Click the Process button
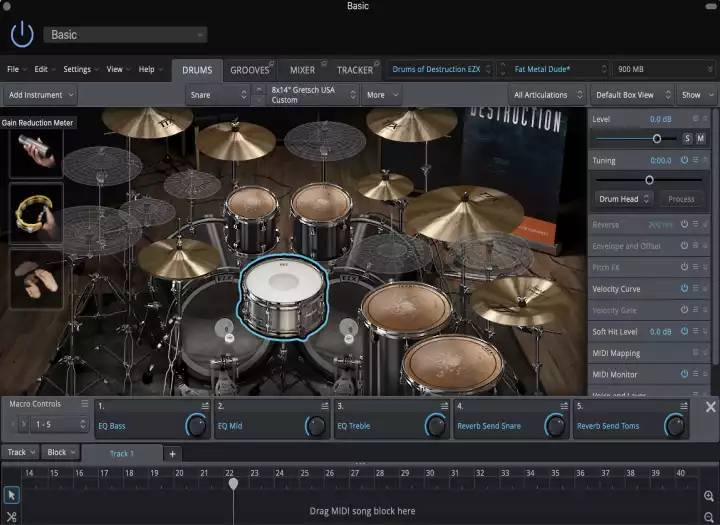Viewport: 720px width, 525px height. click(681, 199)
